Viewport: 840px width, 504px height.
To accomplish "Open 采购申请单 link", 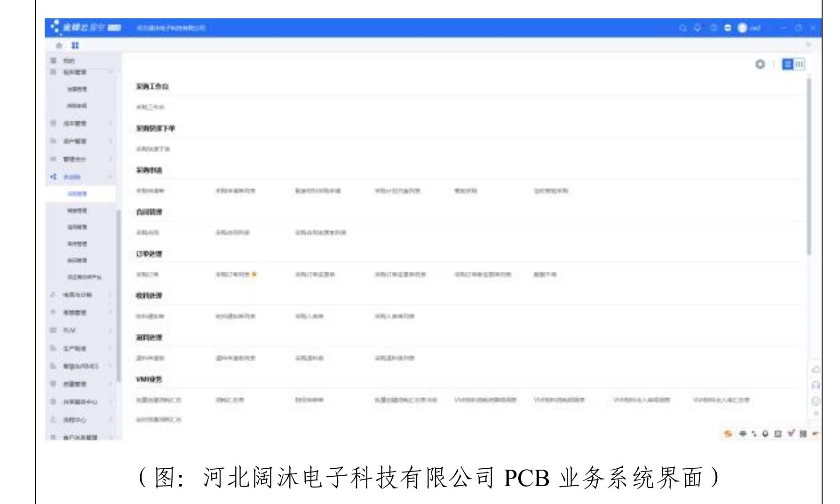I will [151, 191].
